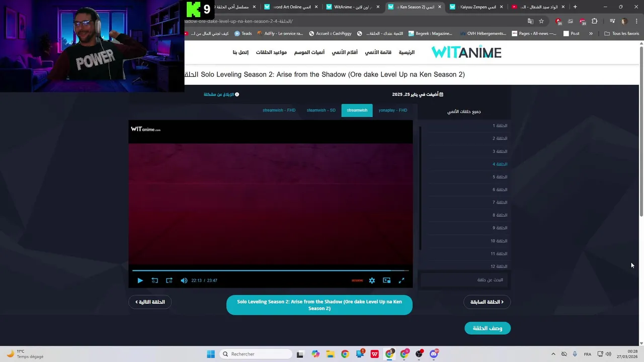Image resolution: width=644 pixels, height=362 pixels.
Task: Open Chrome extensions puzzle icon
Action: [595, 21]
